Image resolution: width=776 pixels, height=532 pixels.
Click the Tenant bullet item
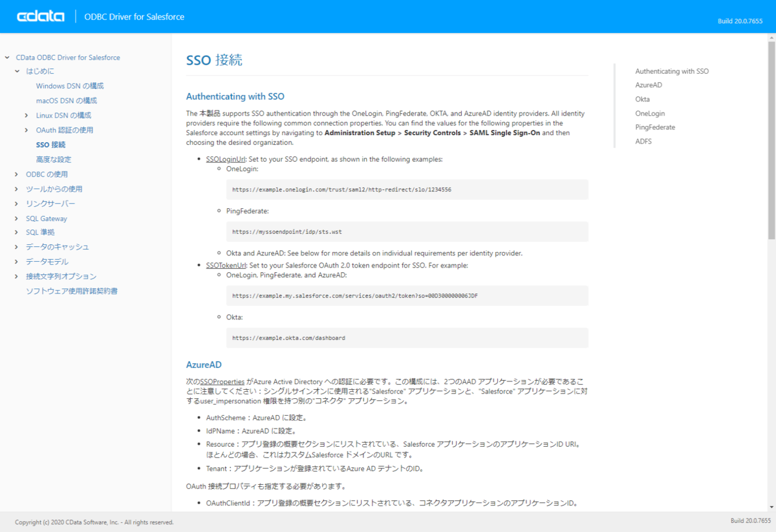314,469
